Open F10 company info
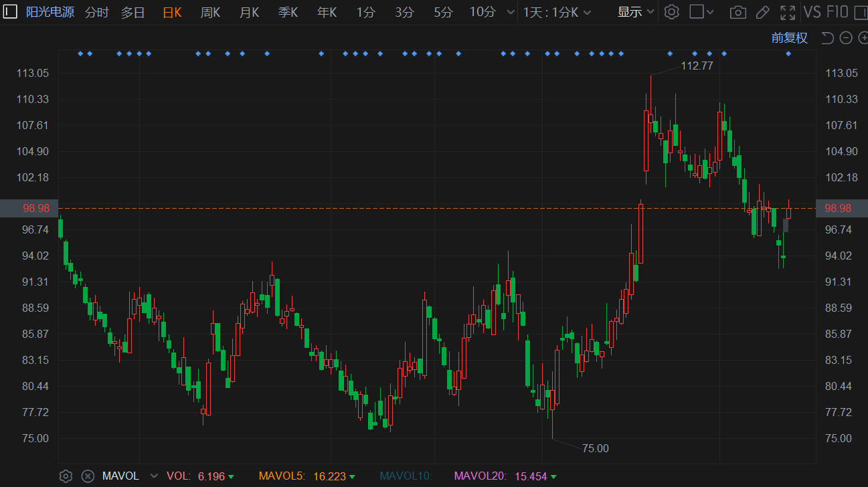 pos(837,12)
